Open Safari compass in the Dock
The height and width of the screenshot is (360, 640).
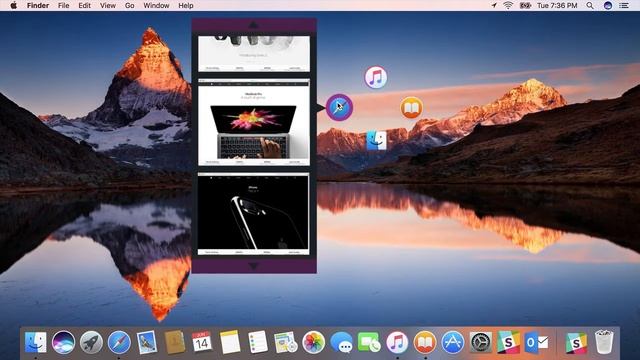(x=119, y=342)
